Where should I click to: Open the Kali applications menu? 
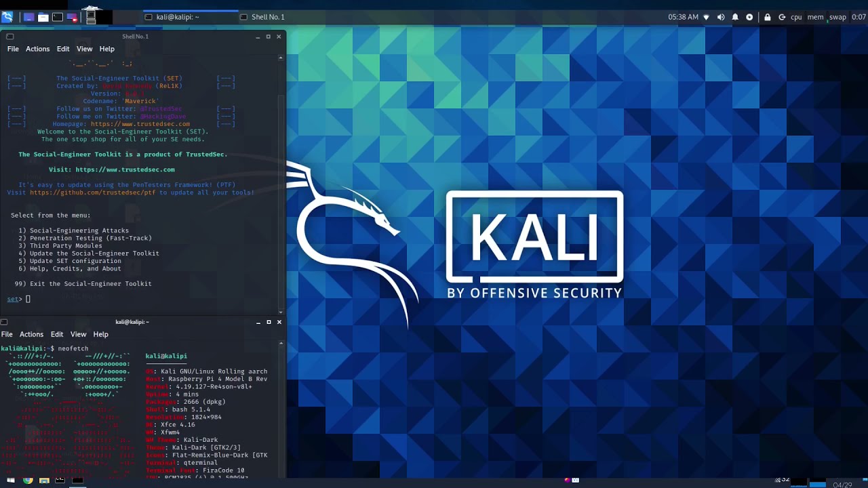[x=7, y=17]
